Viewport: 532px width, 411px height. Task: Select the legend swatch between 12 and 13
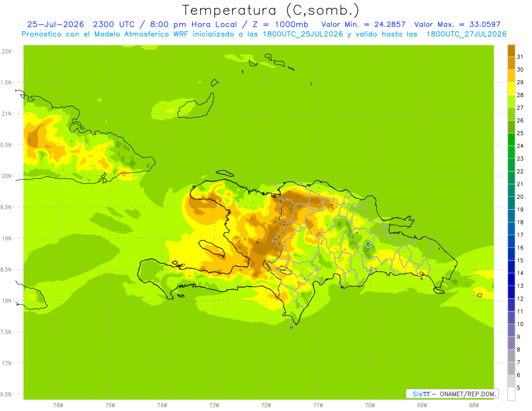tap(511, 292)
